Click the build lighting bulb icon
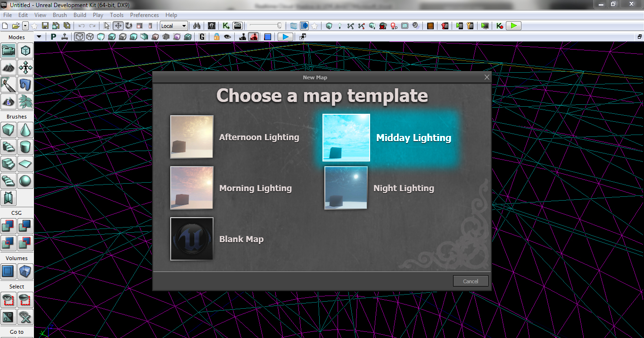The image size is (644, 338). [x=339, y=26]
